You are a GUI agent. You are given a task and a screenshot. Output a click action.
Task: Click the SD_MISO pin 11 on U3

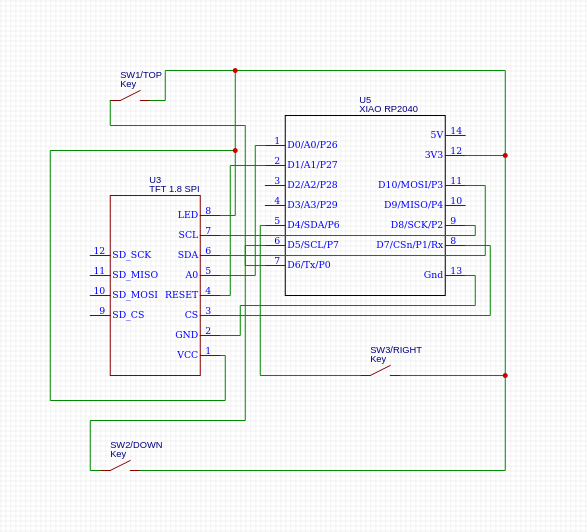pos(100,275)
